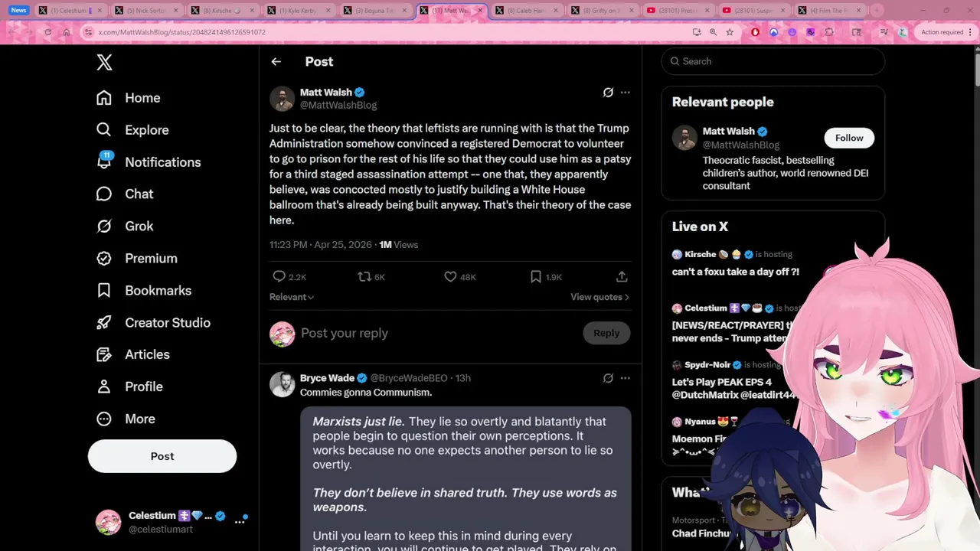Click the 1M Views count
This screenshot has width=980, height=551.
(x=399, y=245)
